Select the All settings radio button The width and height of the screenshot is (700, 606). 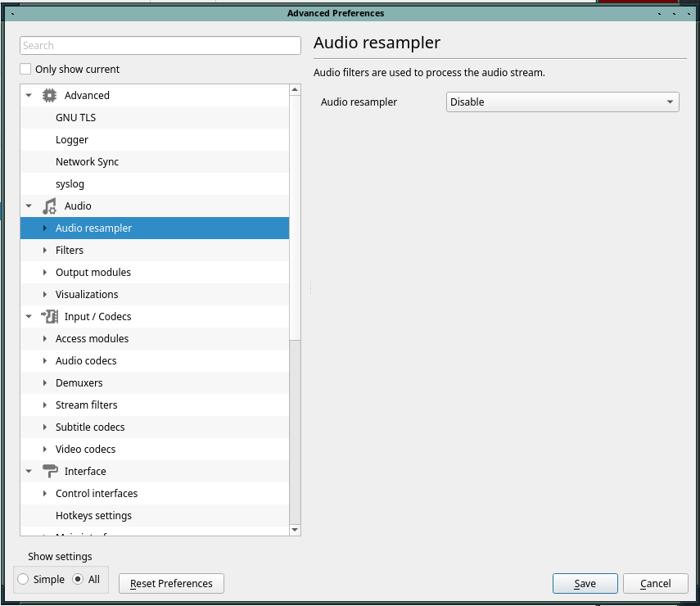coord(78,579)
